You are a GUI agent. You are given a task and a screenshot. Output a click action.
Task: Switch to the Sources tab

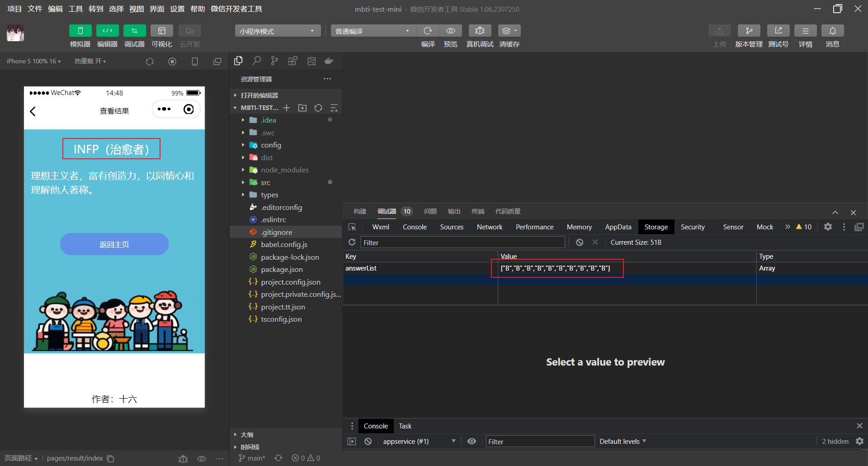(x=452, y=227)
